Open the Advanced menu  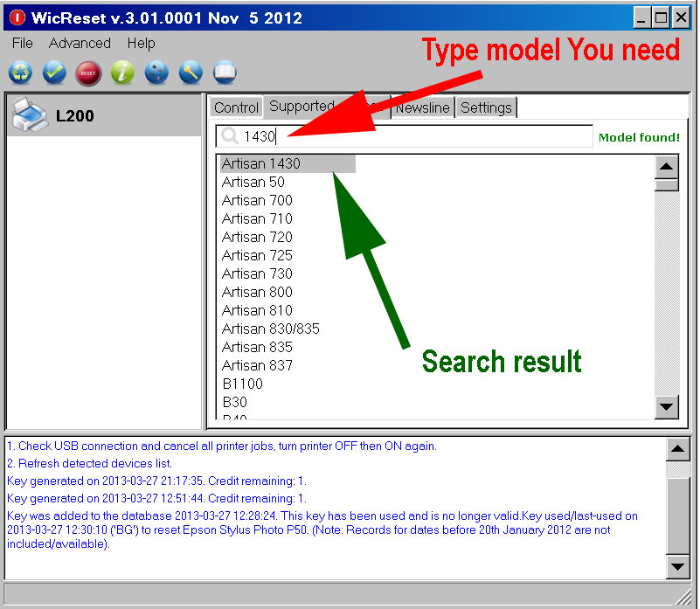point(80,44)
